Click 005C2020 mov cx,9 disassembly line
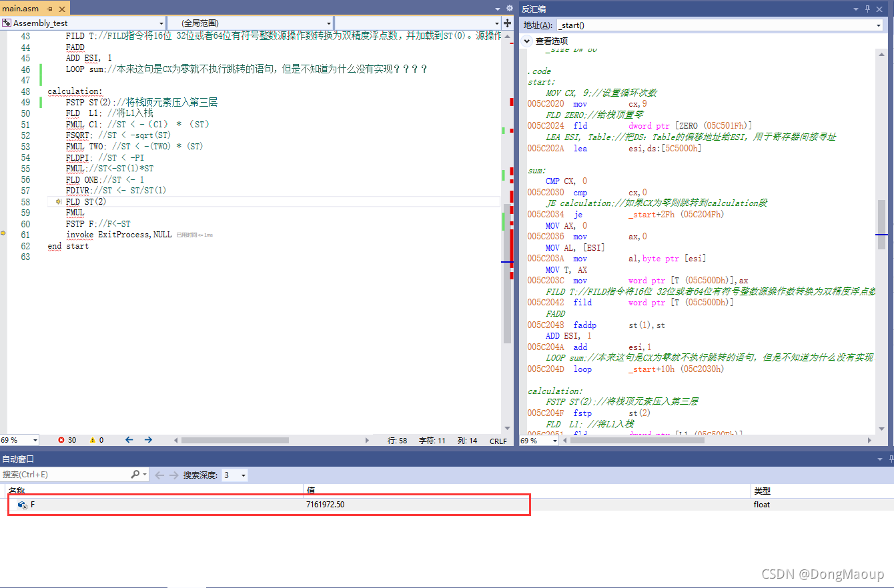This screenshot has width=894, height=588. [587, 104]
